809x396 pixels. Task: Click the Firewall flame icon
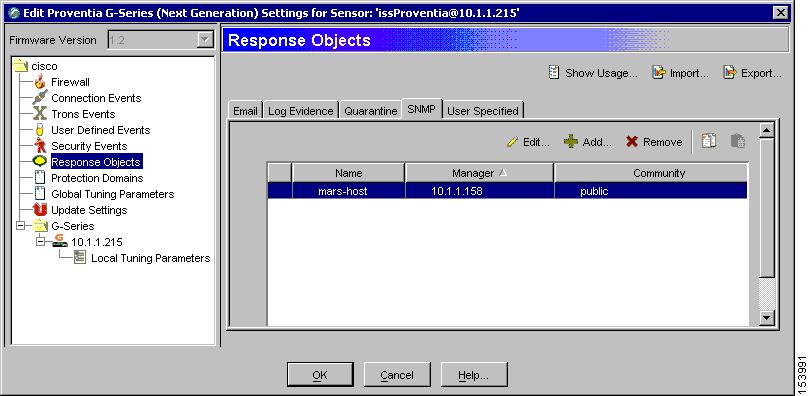[x=40, y=81]
